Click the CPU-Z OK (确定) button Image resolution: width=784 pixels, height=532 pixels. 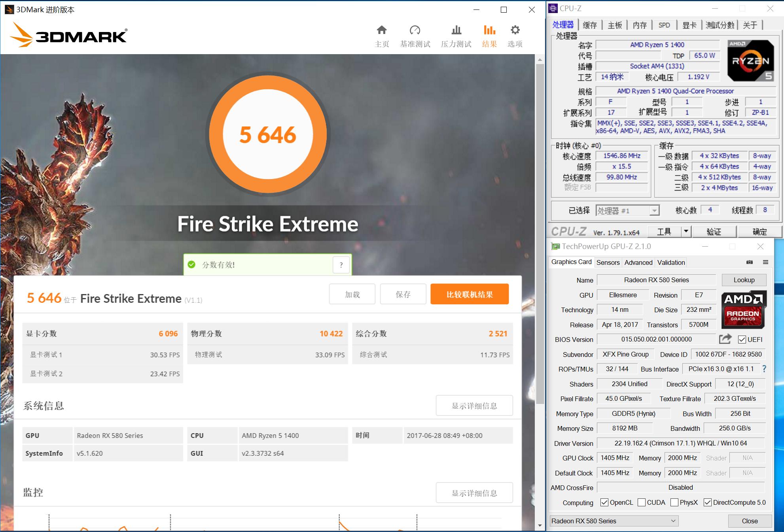click(x=759, y=232)
